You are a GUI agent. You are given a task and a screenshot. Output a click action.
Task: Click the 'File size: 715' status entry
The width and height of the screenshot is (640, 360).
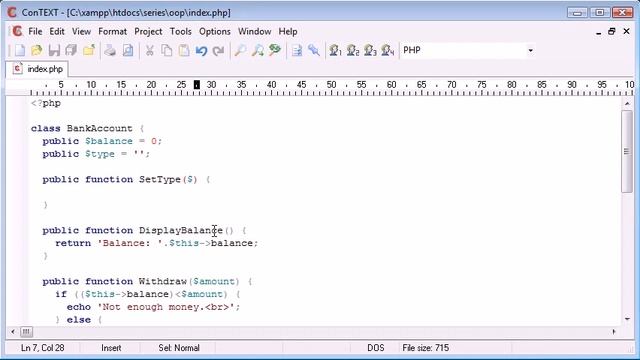[425, 348]
